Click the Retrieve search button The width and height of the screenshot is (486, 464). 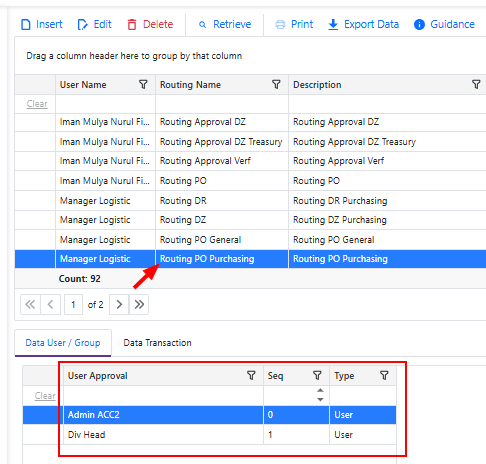click(x=225, y=24)
